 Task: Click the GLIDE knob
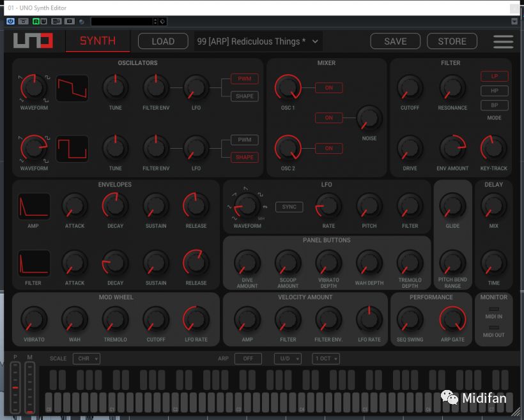pyautogui.click(x=452, y=206)
